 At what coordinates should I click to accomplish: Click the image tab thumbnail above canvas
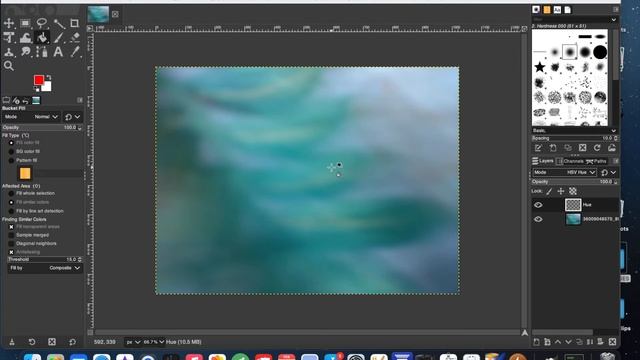(x=98, y=15)
